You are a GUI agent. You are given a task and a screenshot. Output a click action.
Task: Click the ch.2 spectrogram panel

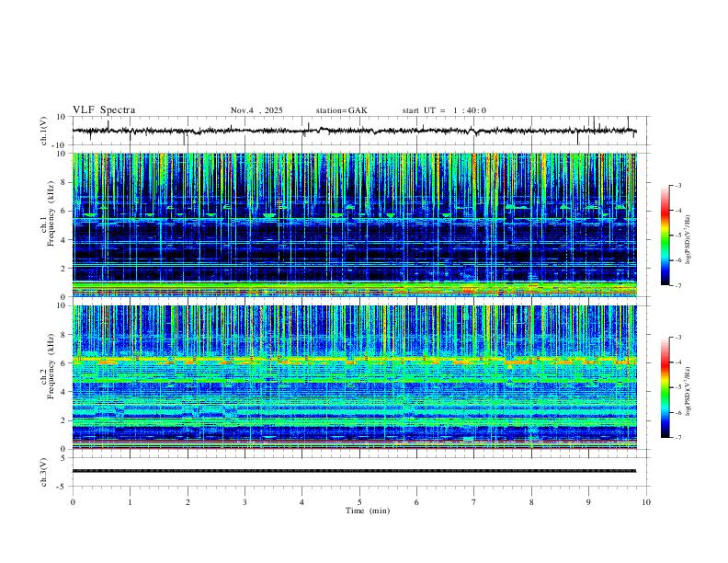coord(355,377)
